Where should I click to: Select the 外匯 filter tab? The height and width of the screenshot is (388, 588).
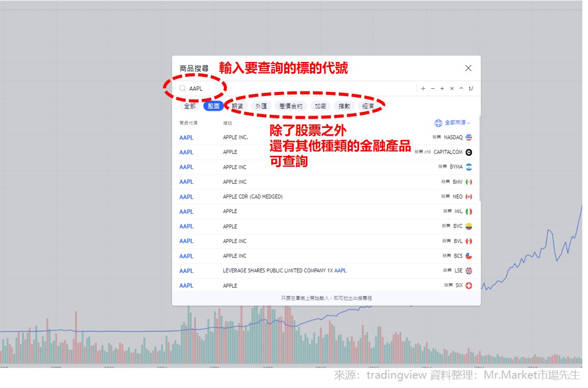[261, 106]
